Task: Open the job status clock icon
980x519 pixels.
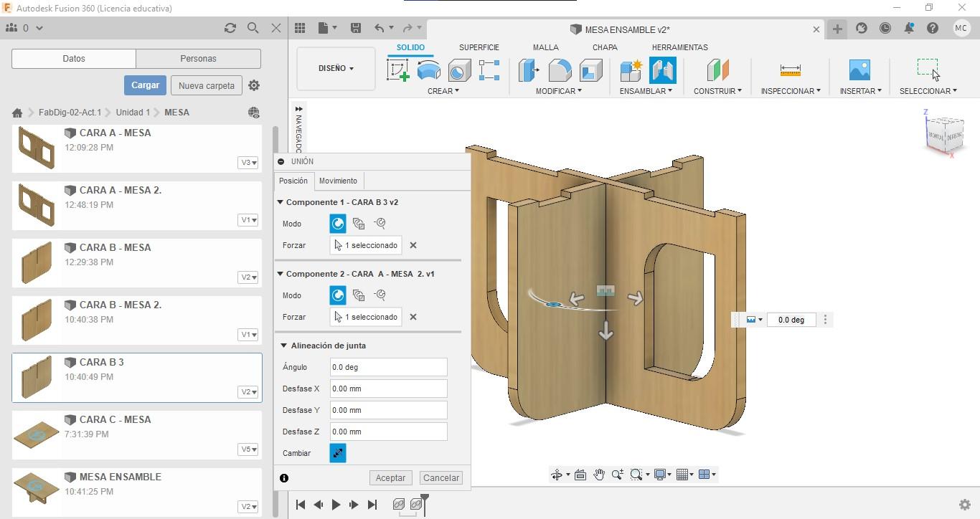Action: (885, 28)
